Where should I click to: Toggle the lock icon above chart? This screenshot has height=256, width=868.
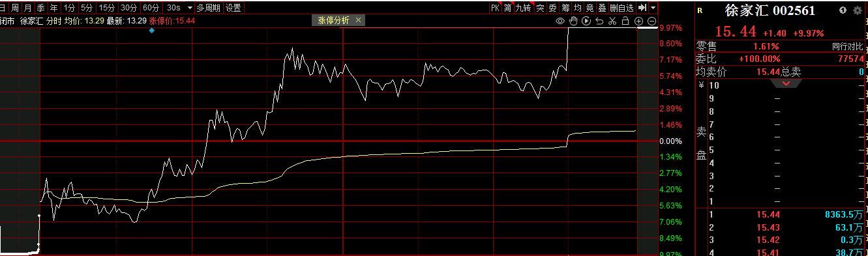coord(625,21)
